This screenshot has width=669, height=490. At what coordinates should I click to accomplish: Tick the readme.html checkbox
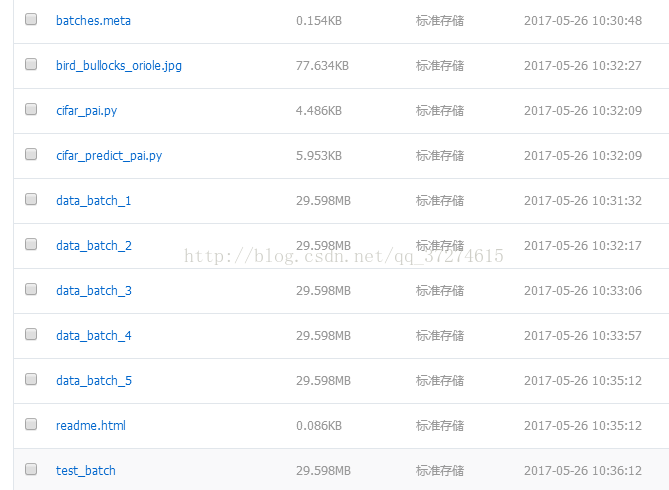tap(31, 424)
